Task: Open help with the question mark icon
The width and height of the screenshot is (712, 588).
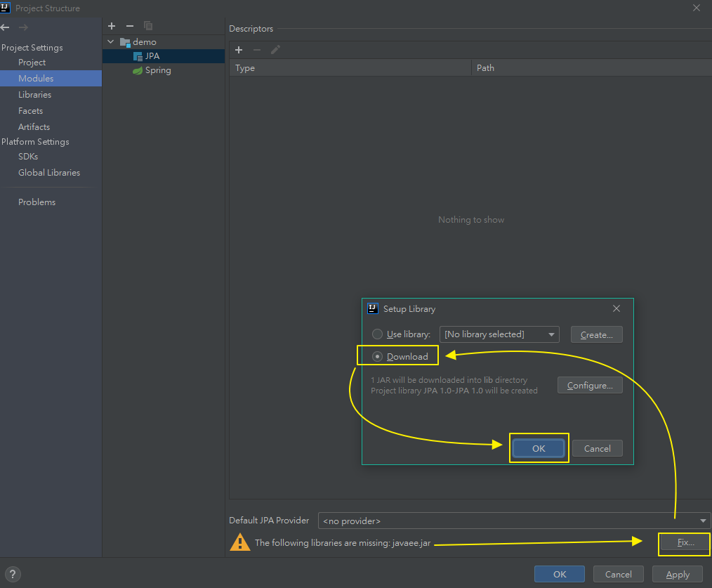Action: 13,574
